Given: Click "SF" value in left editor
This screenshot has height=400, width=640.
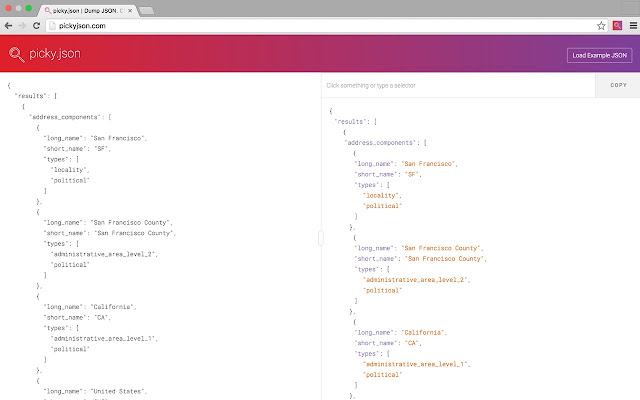Looking at the screenshot, I should click(101, 149).
